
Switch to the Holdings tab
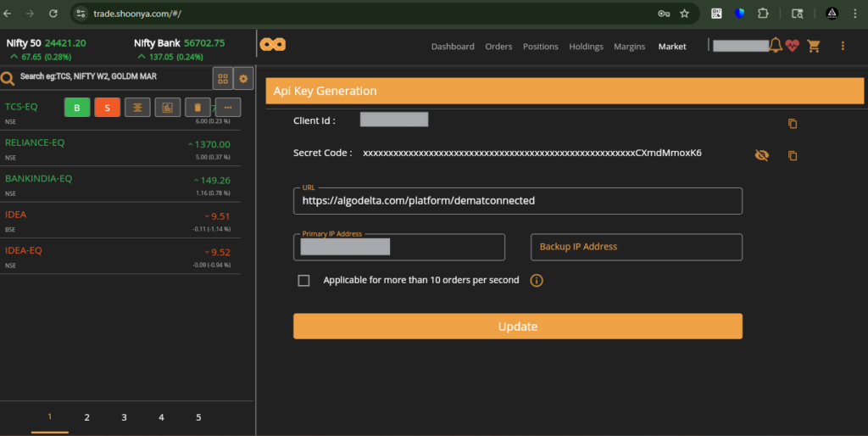coord(586,47)
